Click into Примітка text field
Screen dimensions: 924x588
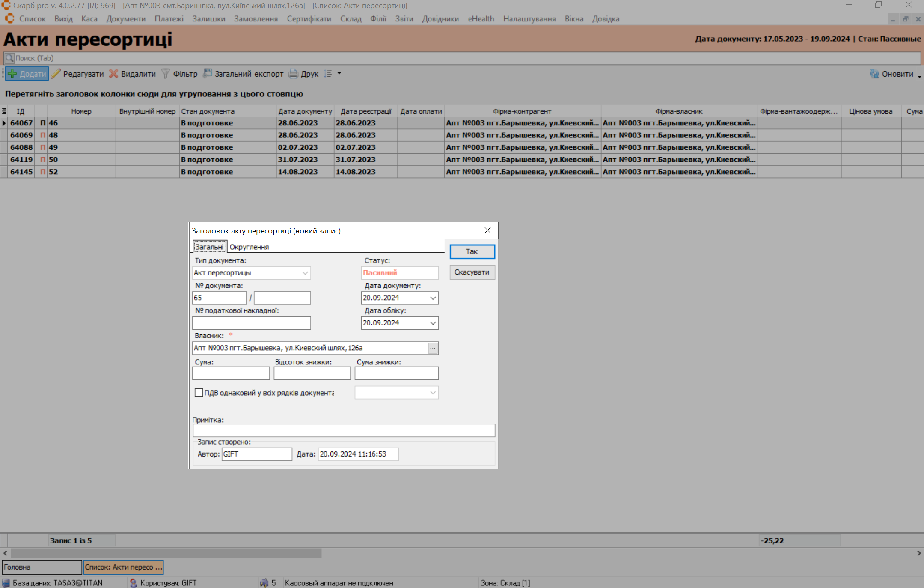click(x=343, y=430)
